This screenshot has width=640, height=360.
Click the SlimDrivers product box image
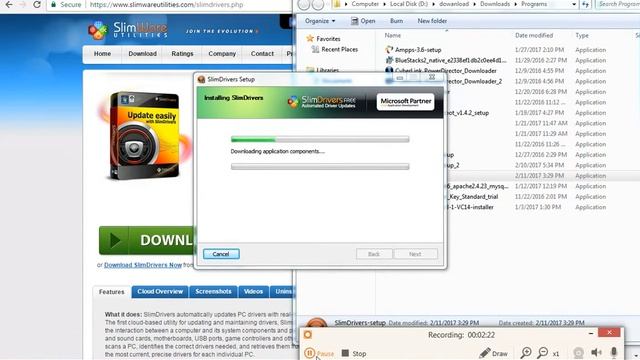click(x=144, y=135)
